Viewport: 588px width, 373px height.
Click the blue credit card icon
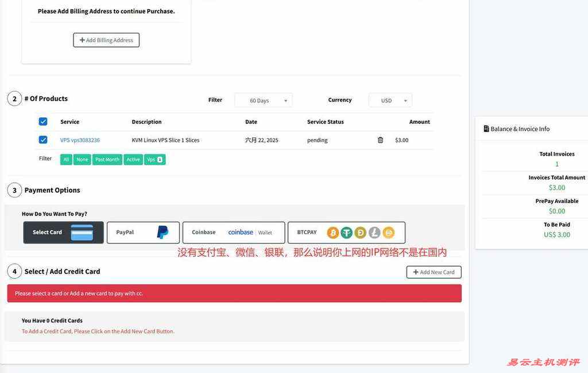82,233
